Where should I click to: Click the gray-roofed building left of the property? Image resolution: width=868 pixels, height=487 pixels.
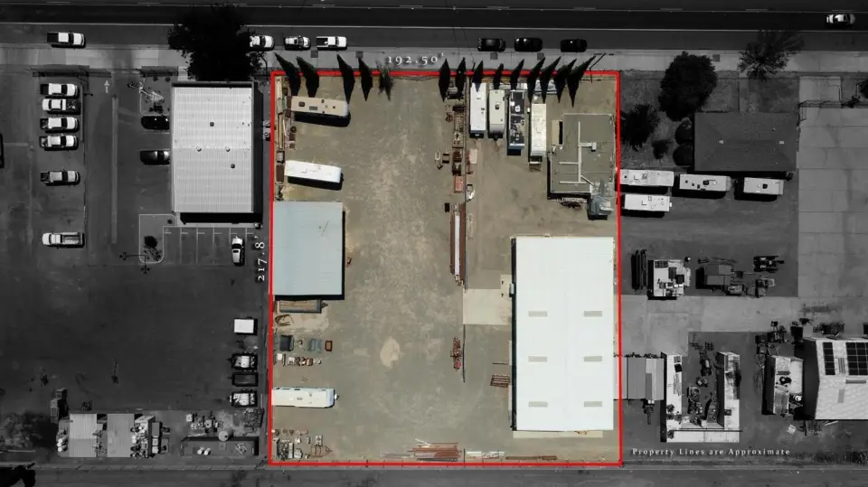pyautogui.click(x=213, y=148)
